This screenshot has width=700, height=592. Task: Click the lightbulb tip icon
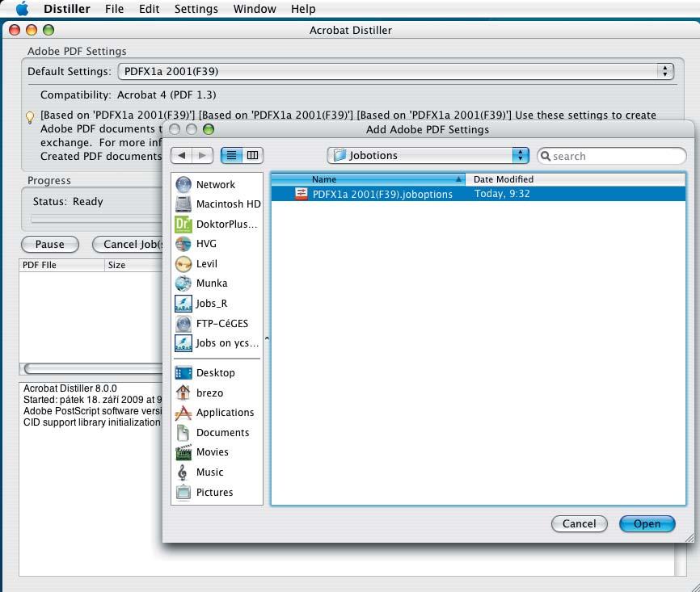[30, 117]
